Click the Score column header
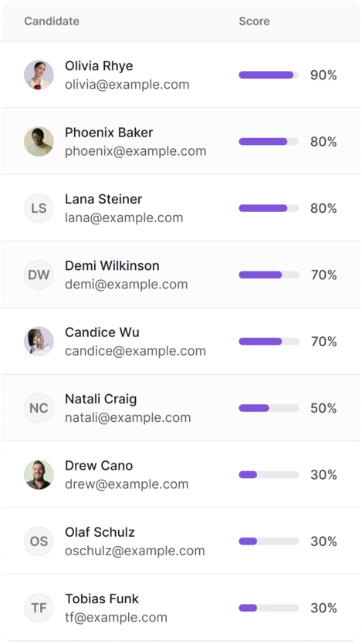 pos(255,21)
